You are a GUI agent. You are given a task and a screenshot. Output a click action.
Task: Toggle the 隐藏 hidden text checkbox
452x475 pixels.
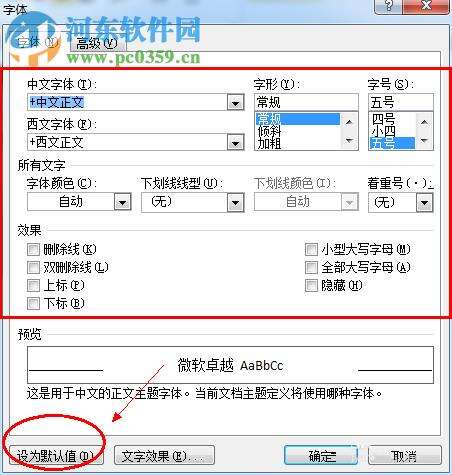point(311,285)
